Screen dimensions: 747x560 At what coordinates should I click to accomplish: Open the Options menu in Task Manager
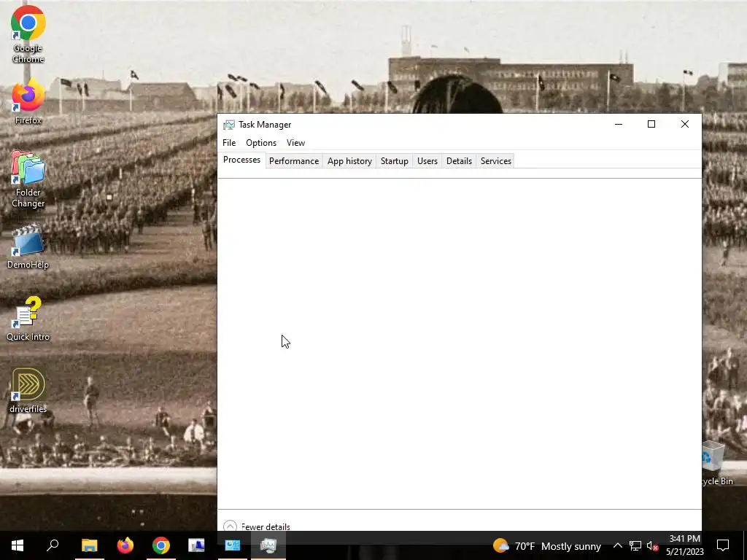pyautogui.click(x=261, y=143)
